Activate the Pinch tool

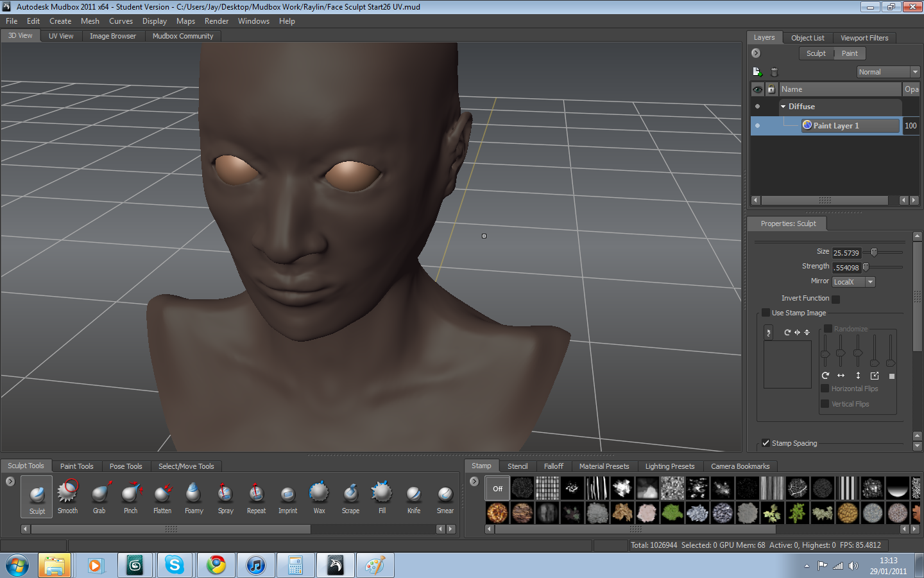click(131, 495)
